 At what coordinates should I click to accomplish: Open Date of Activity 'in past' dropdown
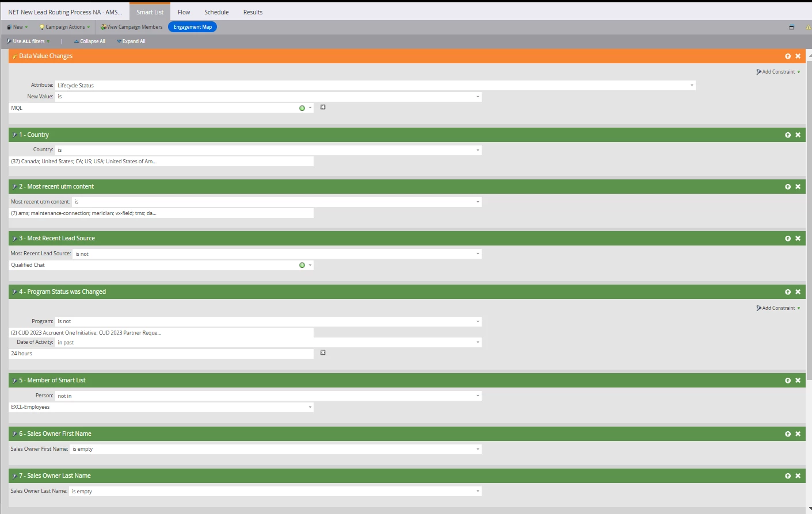point(478,342)
